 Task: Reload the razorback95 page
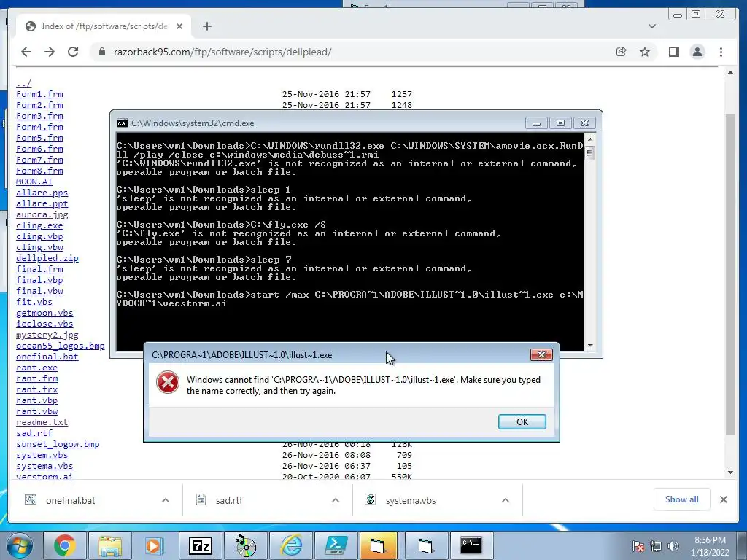73,52
